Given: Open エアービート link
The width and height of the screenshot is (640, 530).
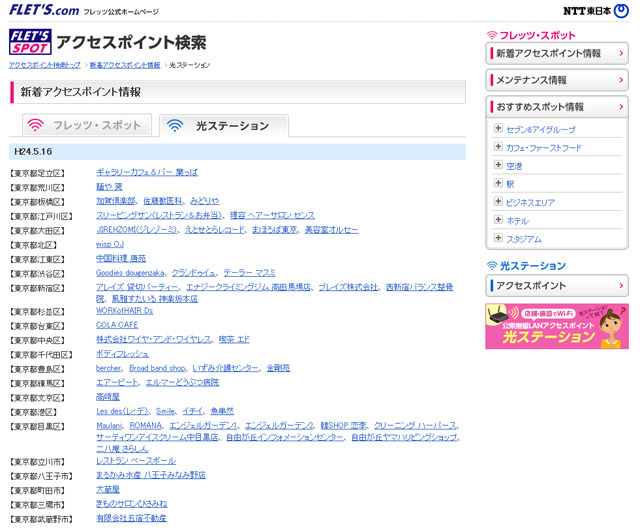Looking at the screenshot, I should tap(117, 383).
